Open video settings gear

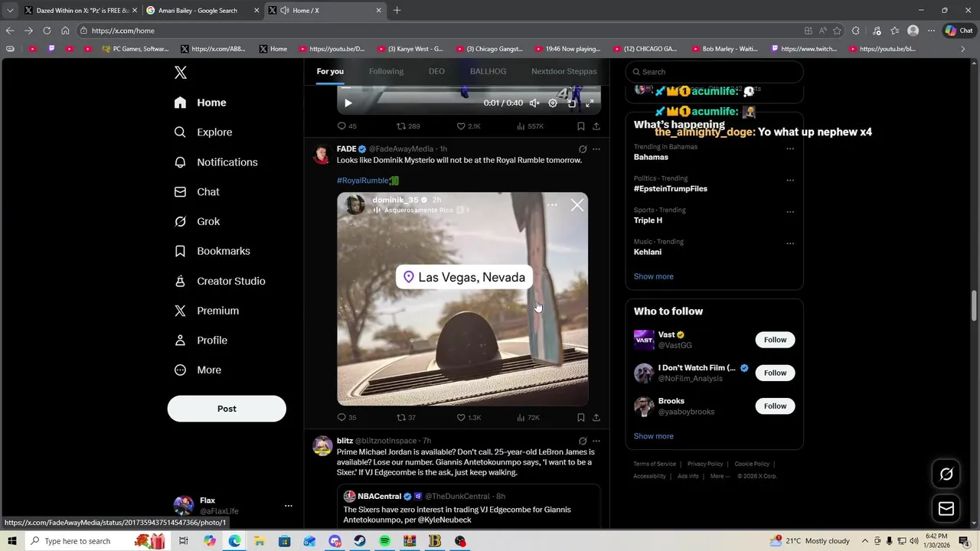553,103
